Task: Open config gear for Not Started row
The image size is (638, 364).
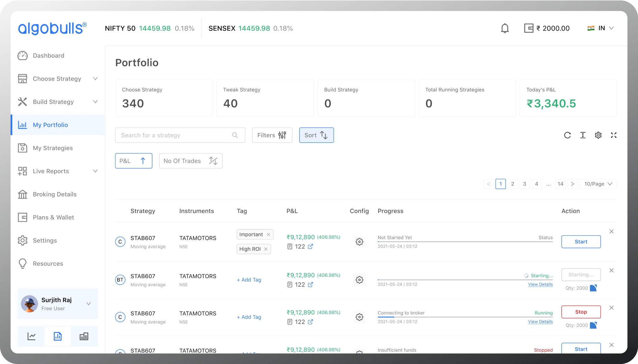Action: coord(360,242)
